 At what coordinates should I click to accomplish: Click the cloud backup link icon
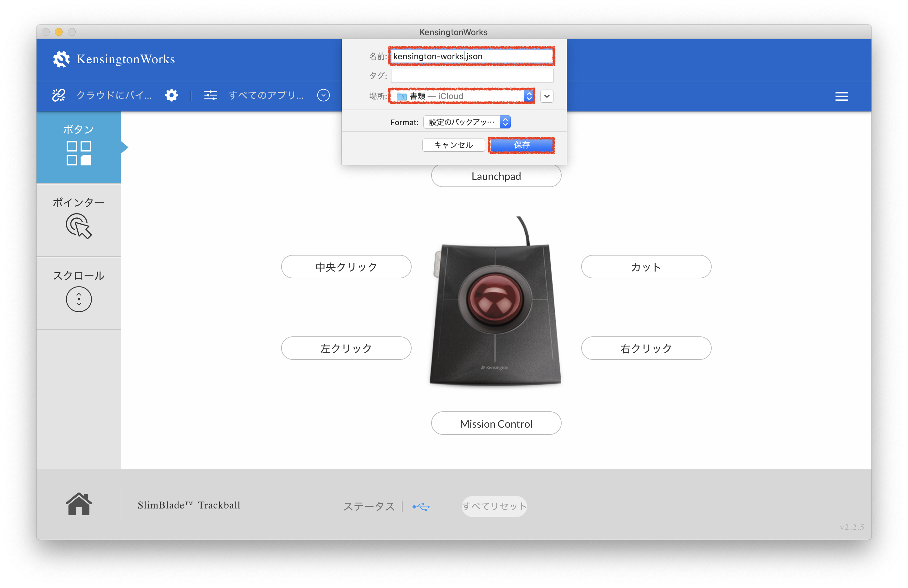59,95
